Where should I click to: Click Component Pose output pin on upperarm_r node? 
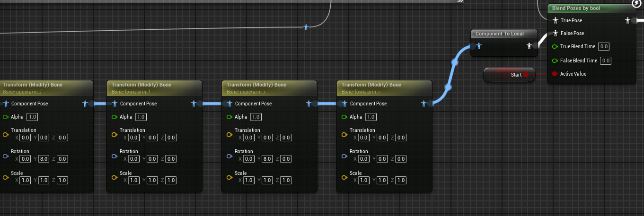click(309, 104)
